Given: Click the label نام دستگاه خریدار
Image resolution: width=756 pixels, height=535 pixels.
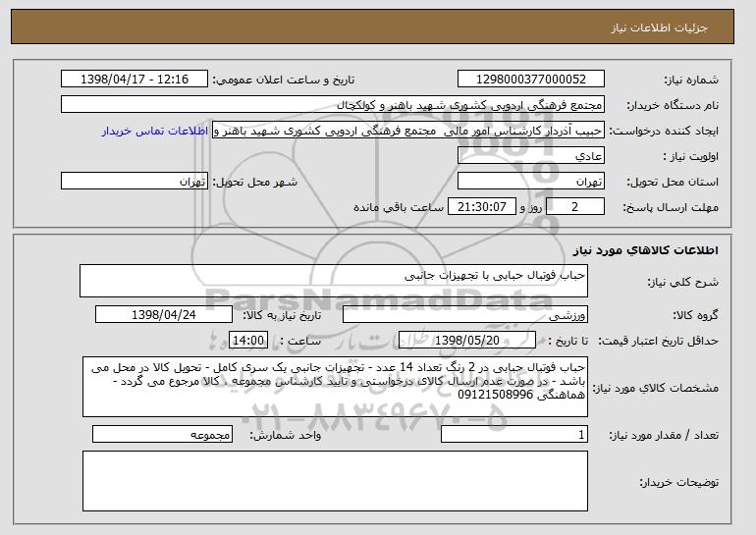Looking at the screenshot, I should pos(673,105).
